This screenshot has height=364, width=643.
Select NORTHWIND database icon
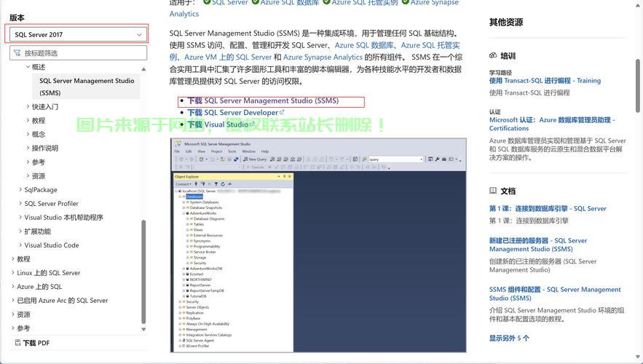187,280
